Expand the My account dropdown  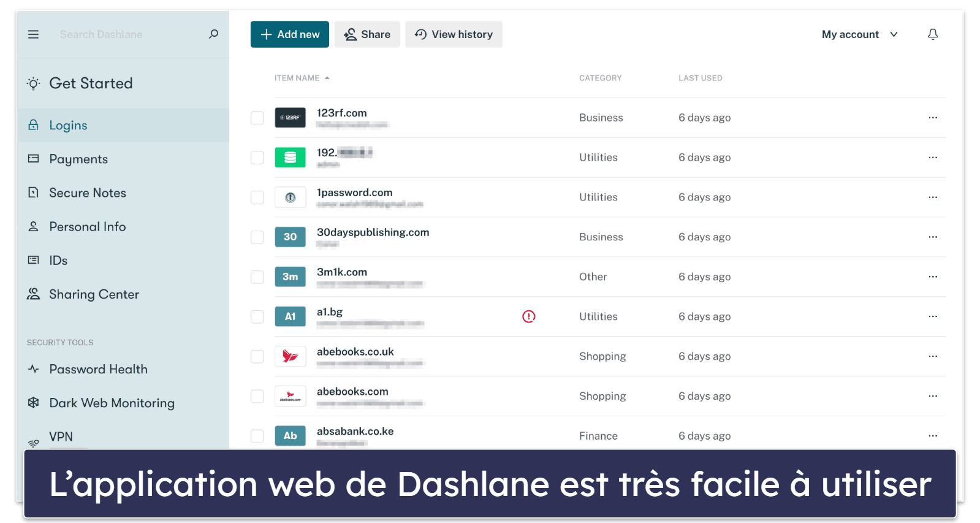[x=859, y=34]
